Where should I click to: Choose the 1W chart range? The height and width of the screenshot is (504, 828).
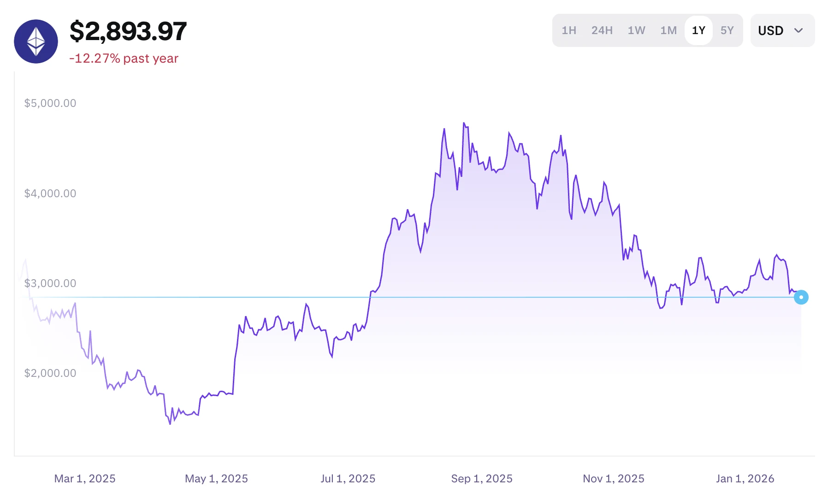[636, 30]
